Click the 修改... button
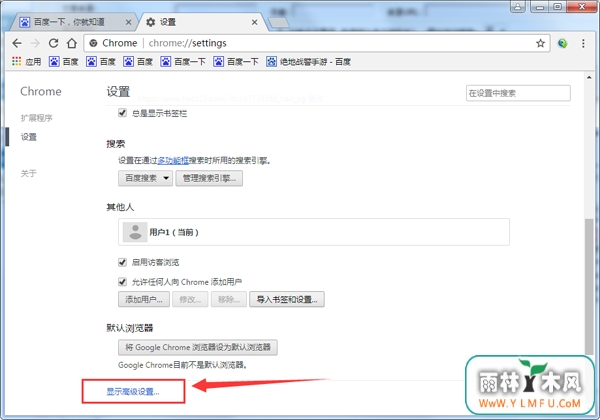600x420 pixels. click(x=190, y=299)
